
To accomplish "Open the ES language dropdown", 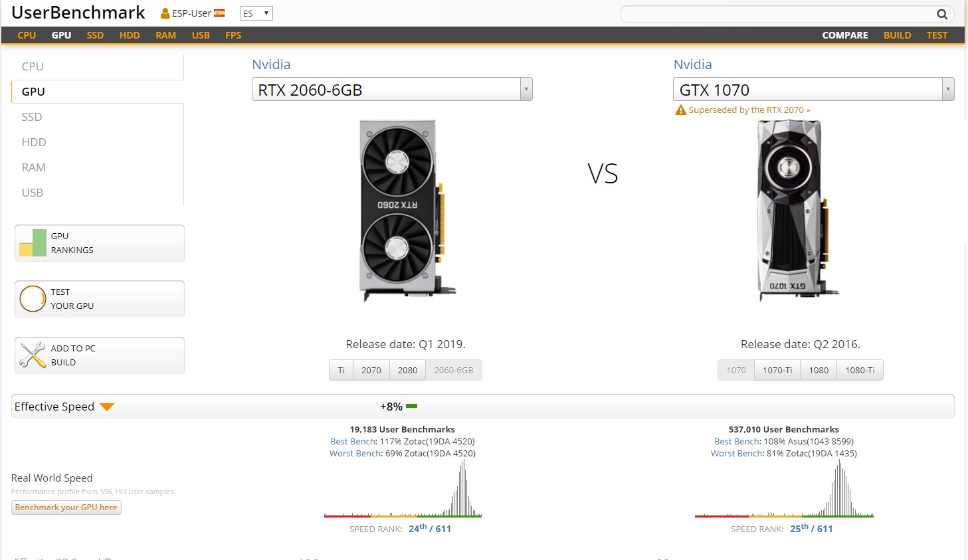I will pos(256,13).
